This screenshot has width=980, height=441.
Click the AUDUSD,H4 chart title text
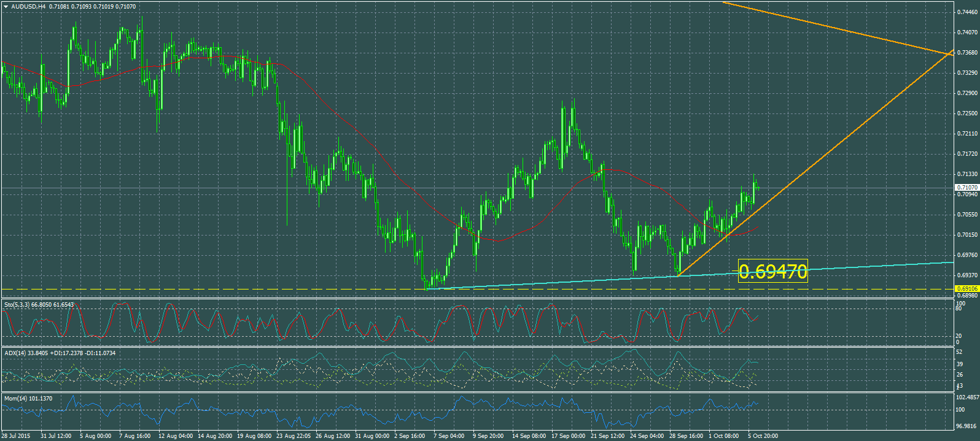coord(28,7)
